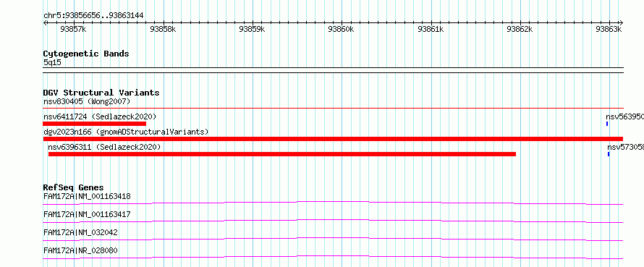Viewport: 644px width, 267px height.
Task: Click the right arrow of the ruler
Action: [621, 23]
